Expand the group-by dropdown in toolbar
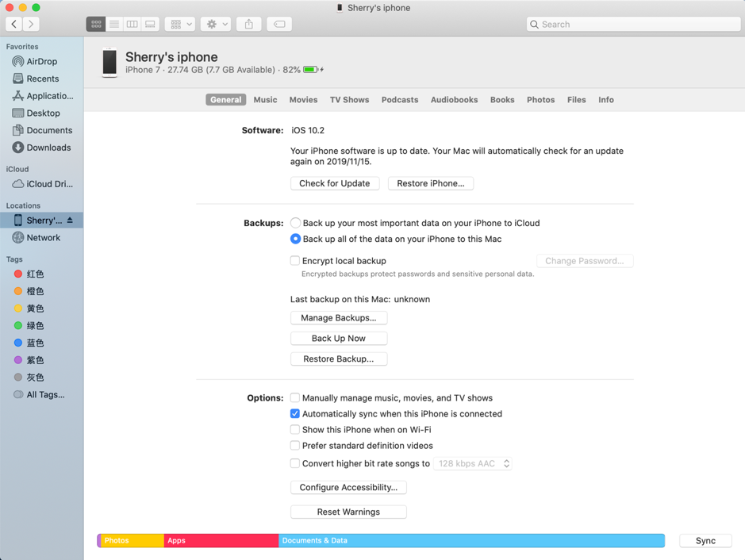 coord(180,25)
